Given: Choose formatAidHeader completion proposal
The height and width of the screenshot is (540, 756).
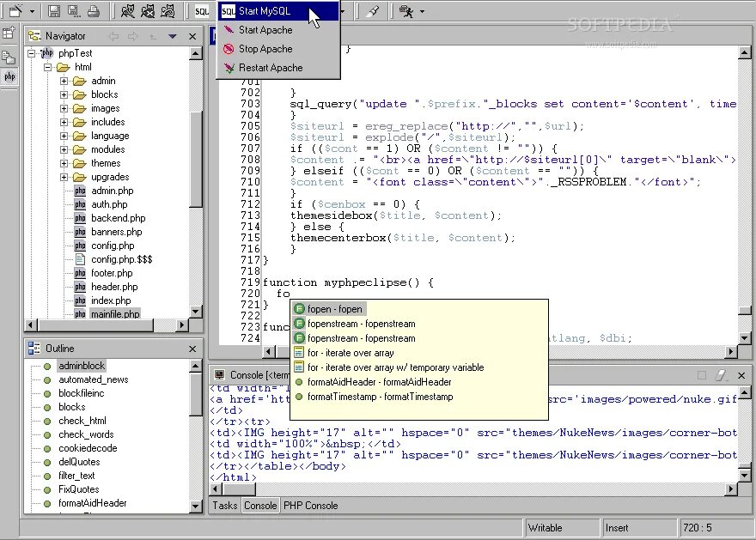Looking at the screenshot, I should click(x=380, y=382).
